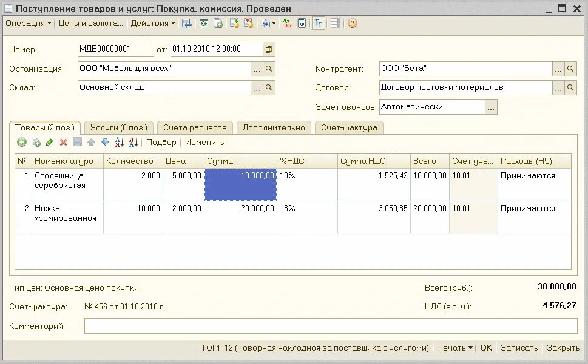
Task: Click the magnifier button for Контрагент
Action: (x=570, y=69)
